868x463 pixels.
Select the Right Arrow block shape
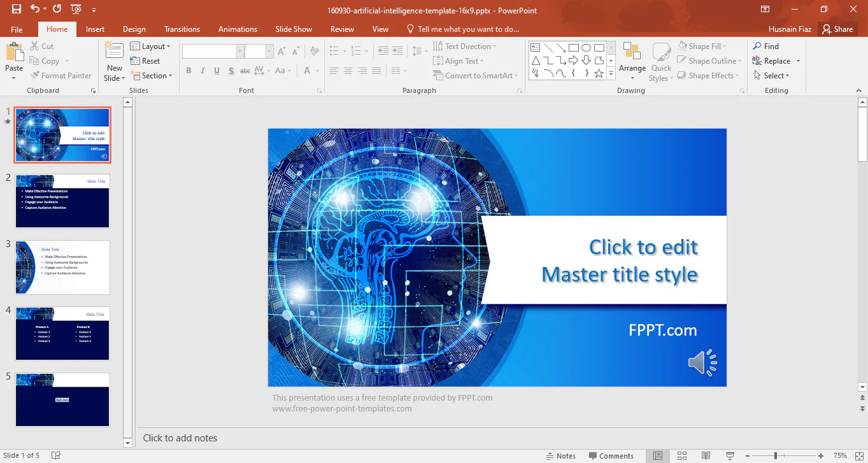[x=573, y=61]
